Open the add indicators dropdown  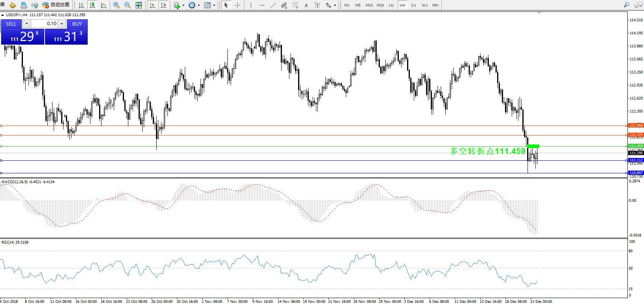[x=183, y=5]
